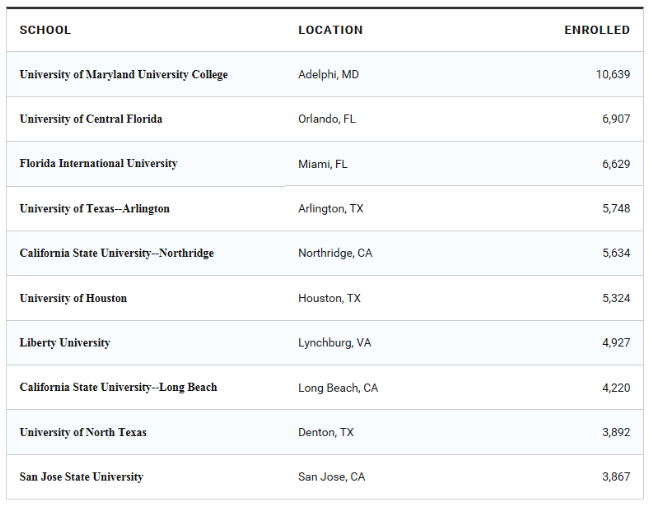Select the Lynchburg, VA location cell
This screenshot has height=507, width=652.
[334, 343]
